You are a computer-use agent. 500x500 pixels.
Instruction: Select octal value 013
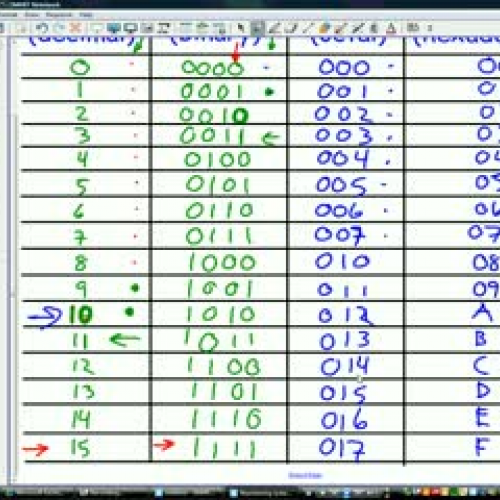345,340
